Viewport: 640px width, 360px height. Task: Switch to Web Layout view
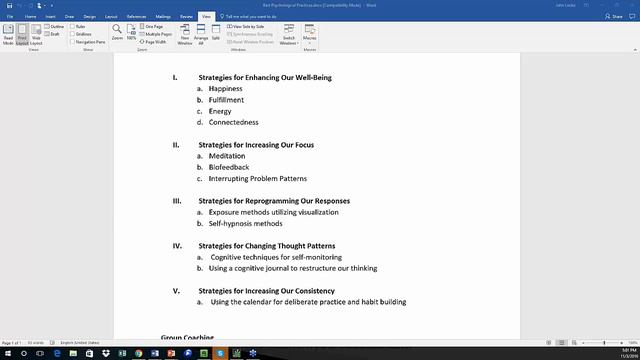click(36, 34)
